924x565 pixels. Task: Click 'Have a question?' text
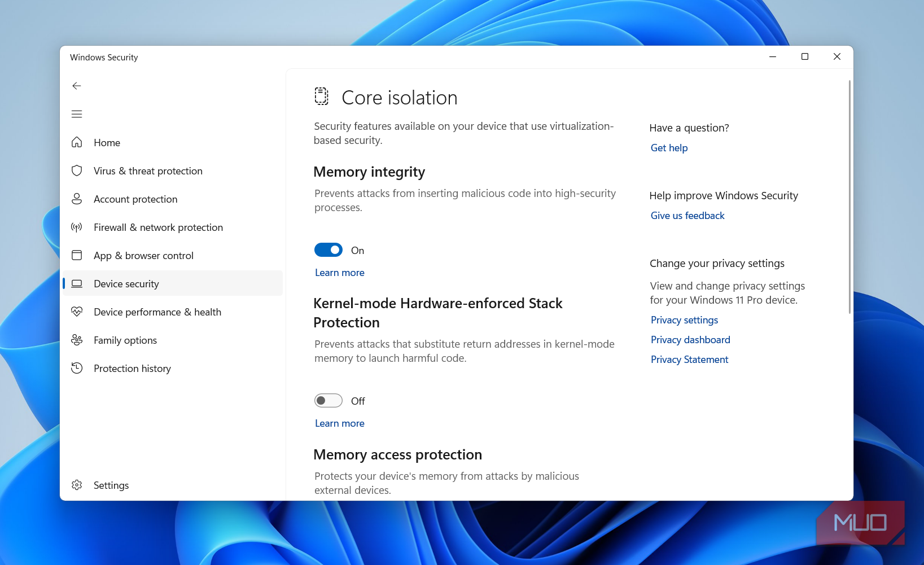point(689,128)
